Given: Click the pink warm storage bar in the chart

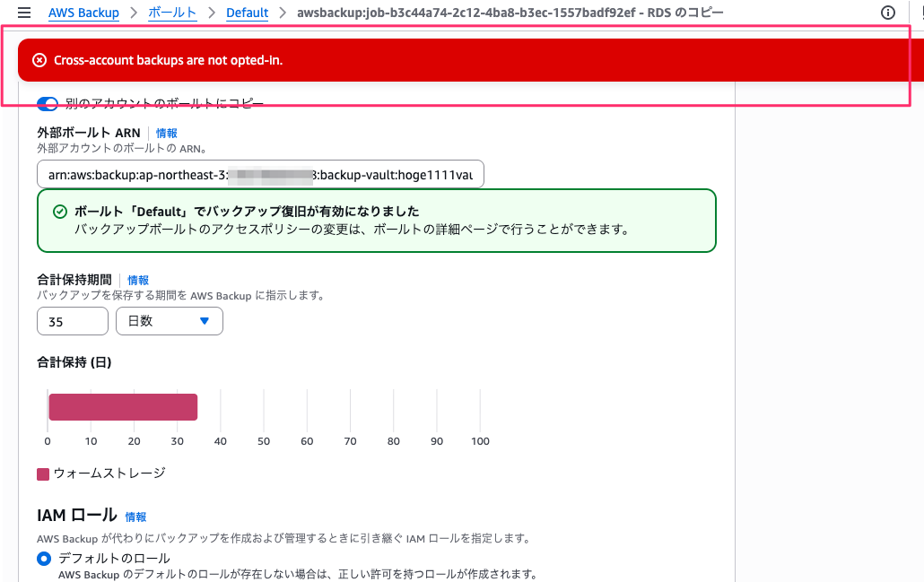Looking at the screenshot, I should [x=123, y=406].
